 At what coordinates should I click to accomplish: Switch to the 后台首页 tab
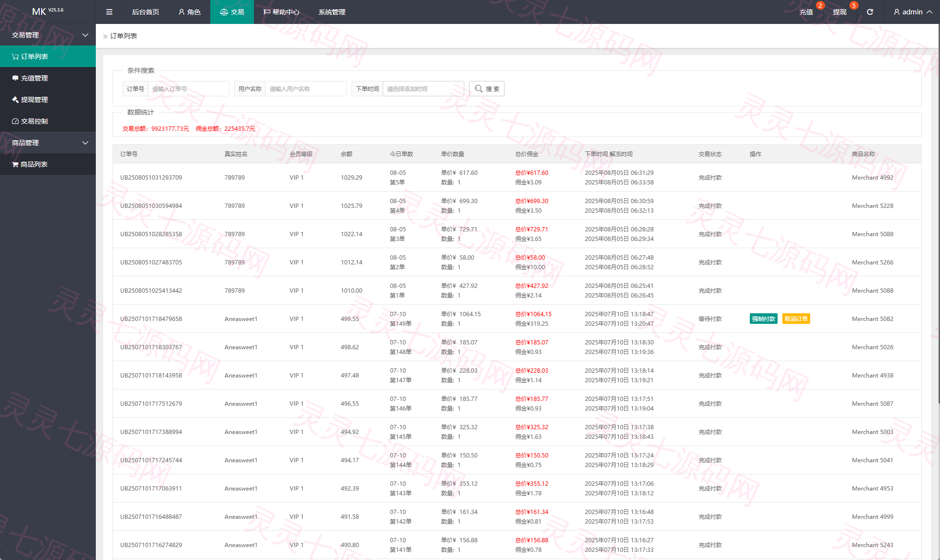pyautogui.click(x=146, y=12)
